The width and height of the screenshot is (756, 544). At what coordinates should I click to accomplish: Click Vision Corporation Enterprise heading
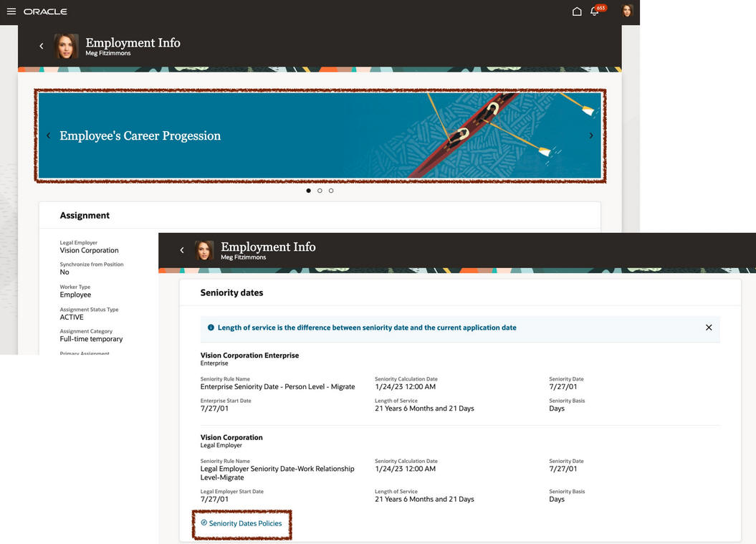coord(249,355)
